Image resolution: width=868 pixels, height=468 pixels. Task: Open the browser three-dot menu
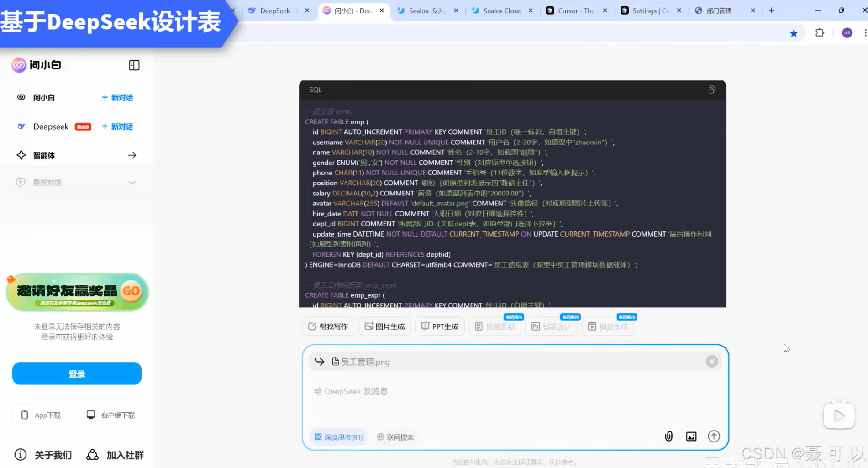(x=865, y=33)
